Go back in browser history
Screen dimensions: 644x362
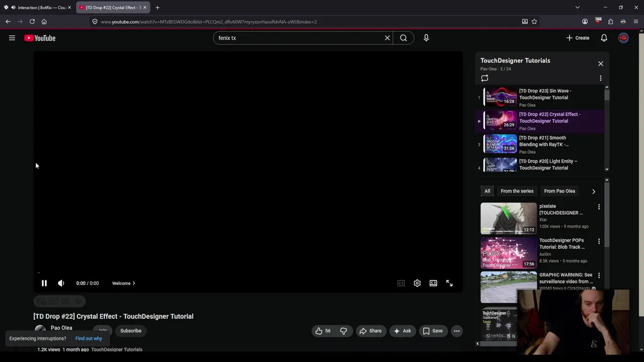coord(8,22)
